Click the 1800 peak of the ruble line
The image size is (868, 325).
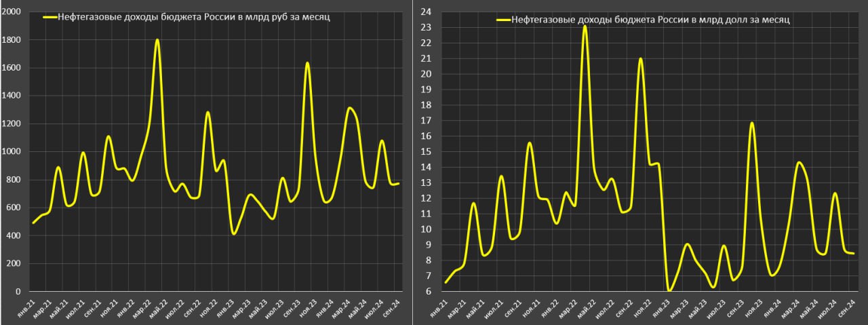point(157,40)
